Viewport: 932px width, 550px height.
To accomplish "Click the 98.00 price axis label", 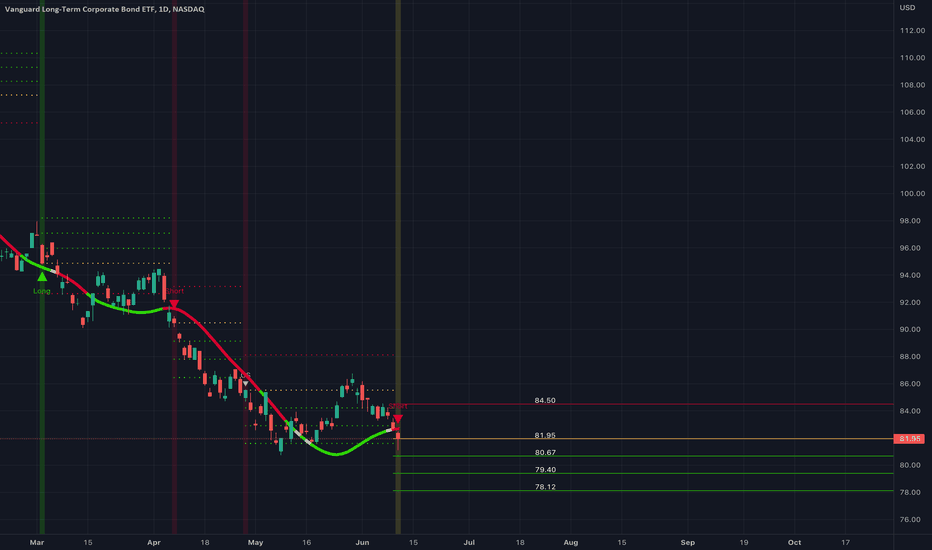I will [912, 221].
